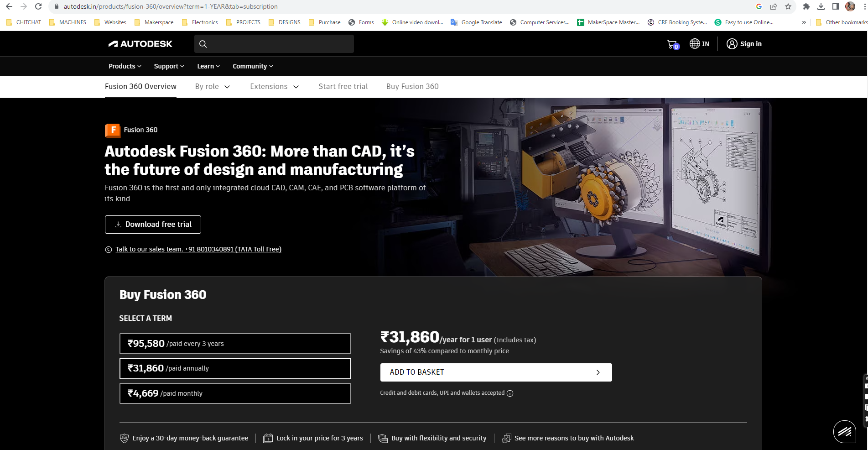The width and height of the screenshot is (868, 450).
Task: Click the info icon beside payment methods
Action: pos(510,393)
